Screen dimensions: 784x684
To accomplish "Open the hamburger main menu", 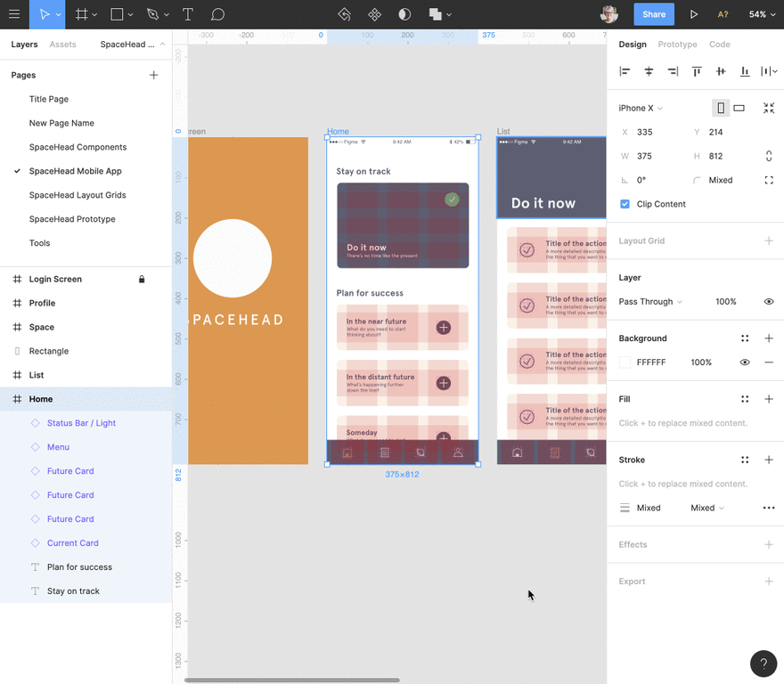I will tap(14, 14).
